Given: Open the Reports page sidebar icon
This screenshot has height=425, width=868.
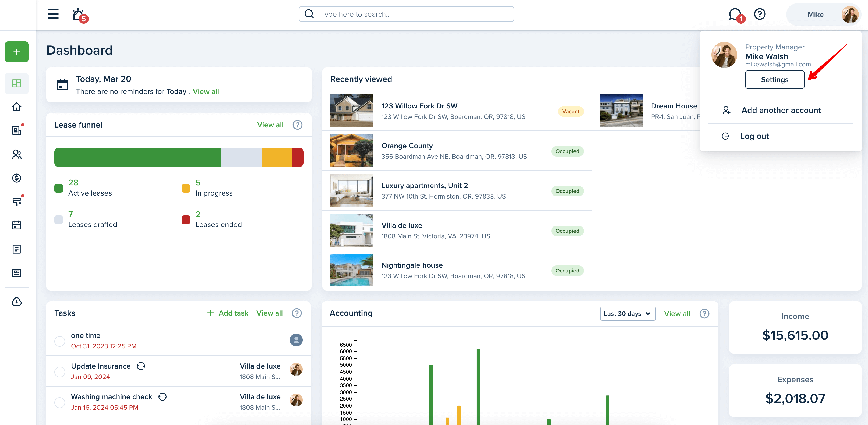Looking at the screenshot, I should (x=16, y=249).
